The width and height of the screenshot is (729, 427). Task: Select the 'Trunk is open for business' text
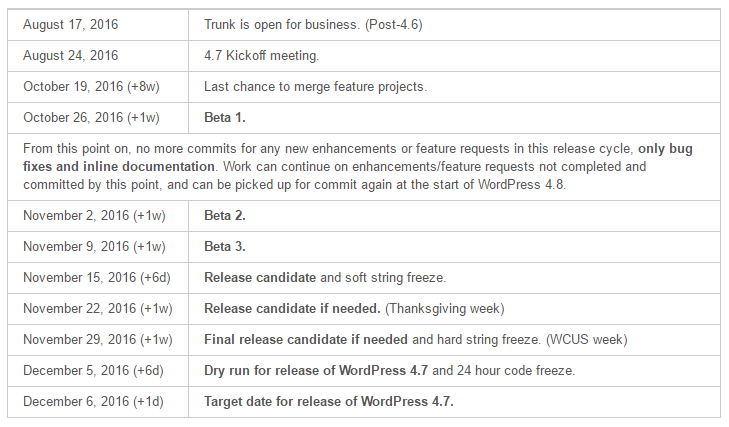pyautogui.click(x=282, y=24)
